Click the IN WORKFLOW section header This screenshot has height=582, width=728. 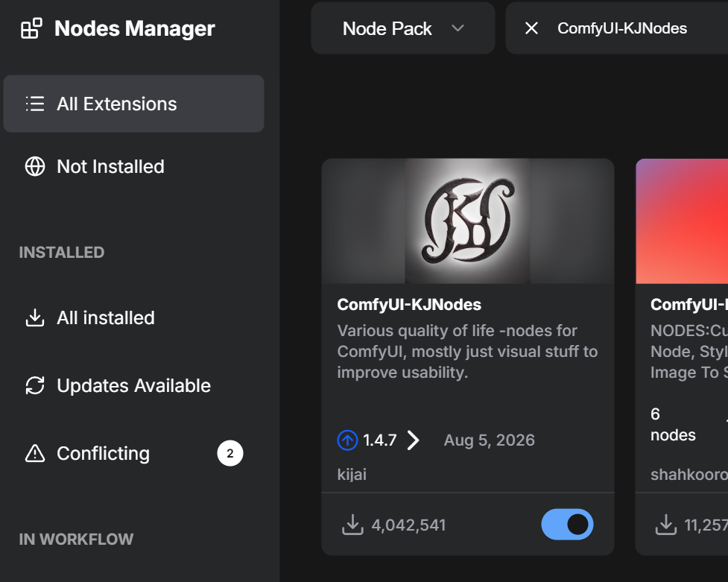click(76, 540)
